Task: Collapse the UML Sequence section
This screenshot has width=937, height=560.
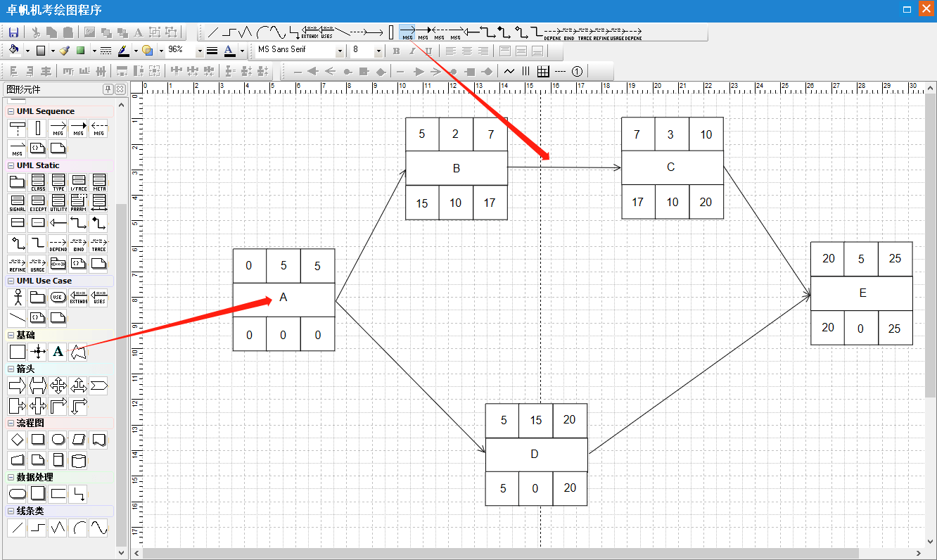Action: pyautogui.click(x=11, y=111)
